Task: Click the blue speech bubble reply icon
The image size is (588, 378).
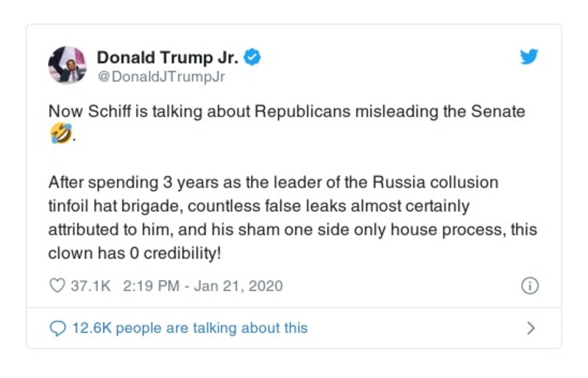Action: pos(57,328)
